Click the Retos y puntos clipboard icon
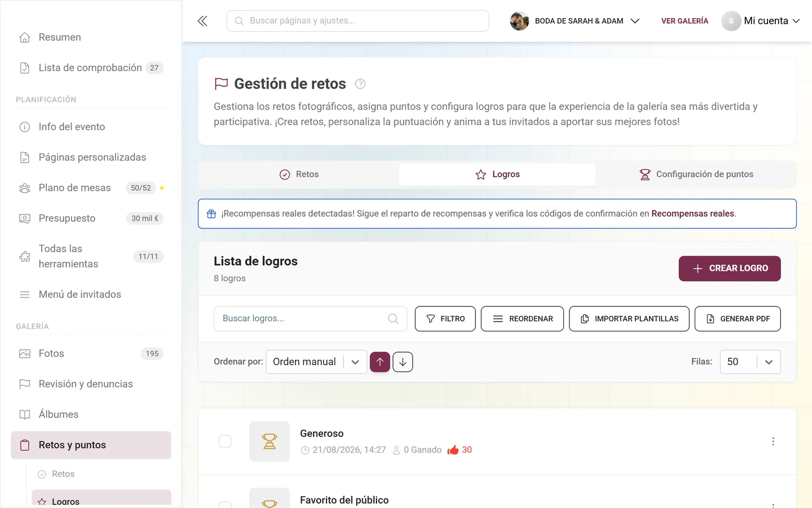Viewport: 812px width, 508px height. [25, 445]
